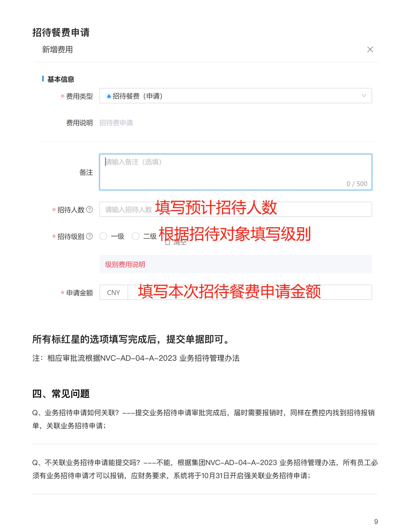Image resolution: width=411 pixels, height=532 pixels.
Task: Focus the 备注 remarks text area
Action: [235, 172]
